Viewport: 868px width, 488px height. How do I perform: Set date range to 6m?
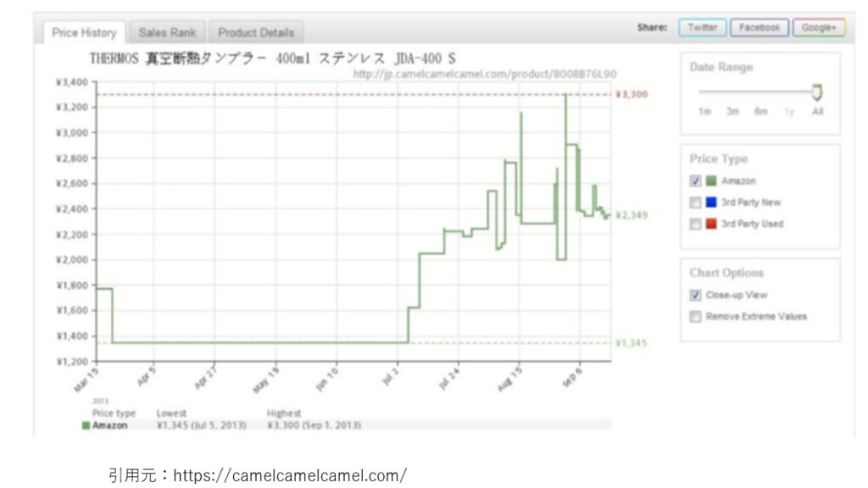point(760,112)
